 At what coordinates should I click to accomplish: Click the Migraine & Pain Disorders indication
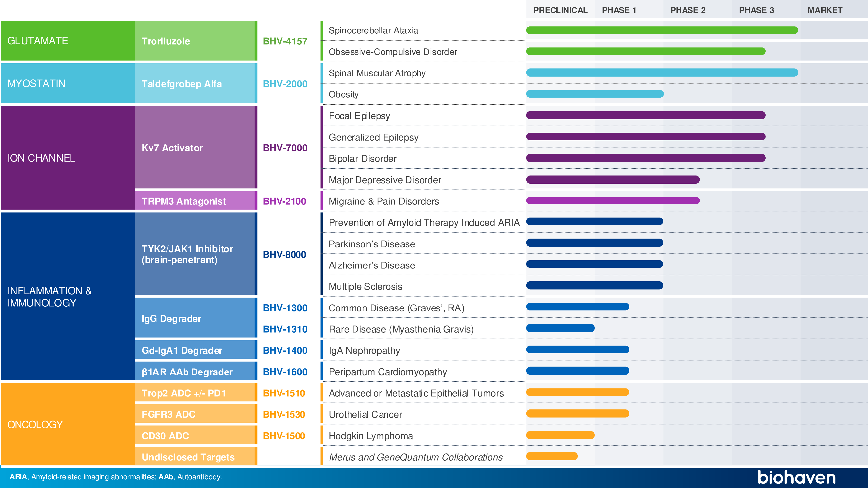[384, 201]
